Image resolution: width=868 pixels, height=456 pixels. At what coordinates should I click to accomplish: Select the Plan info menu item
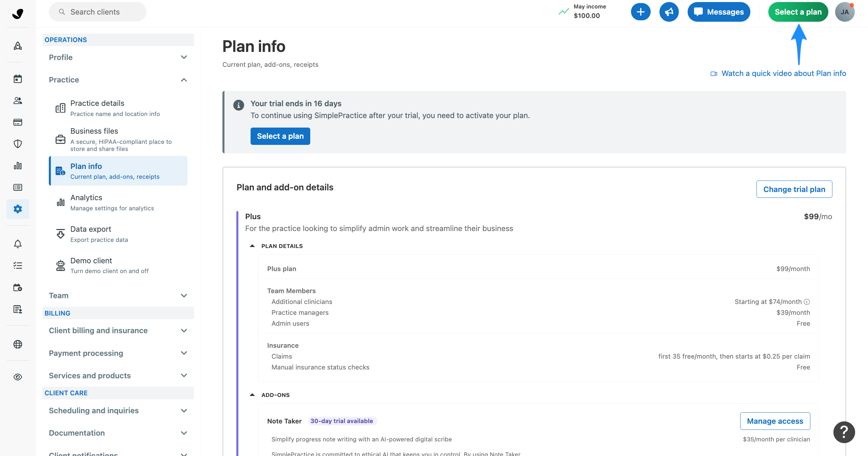pyautogui.click(x=118, y=171)
